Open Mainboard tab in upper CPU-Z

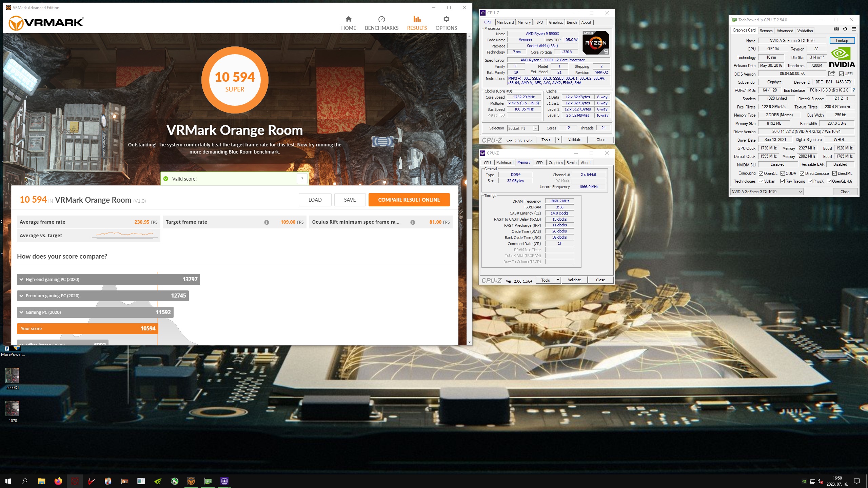[x=505, y=22]
